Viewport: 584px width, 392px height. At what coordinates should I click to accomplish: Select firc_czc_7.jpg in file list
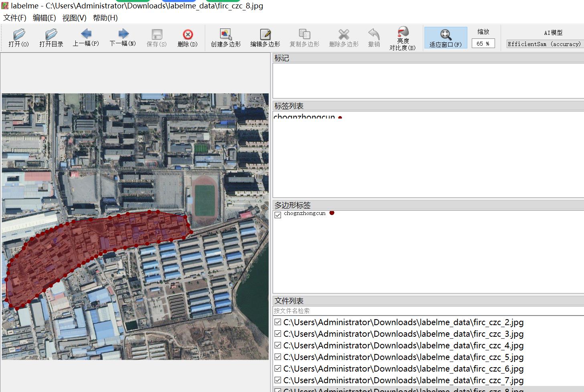coord(403,380)
